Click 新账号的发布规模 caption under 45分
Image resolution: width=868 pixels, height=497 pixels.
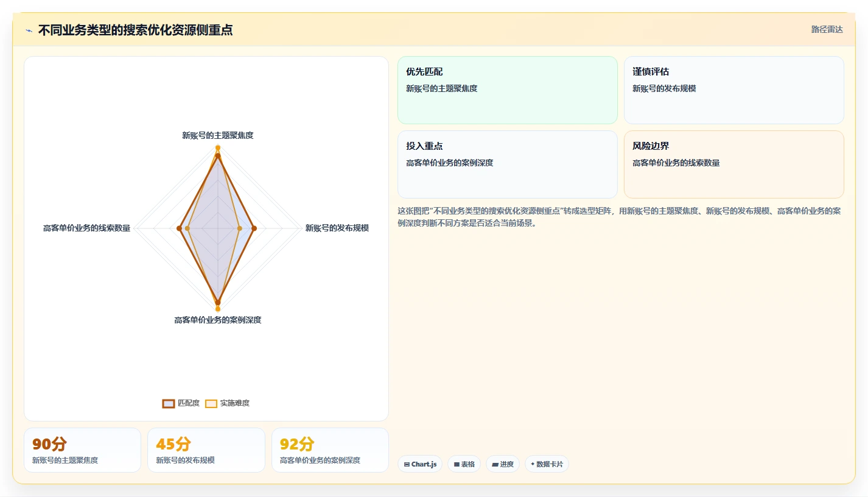[x=186, y=460]
